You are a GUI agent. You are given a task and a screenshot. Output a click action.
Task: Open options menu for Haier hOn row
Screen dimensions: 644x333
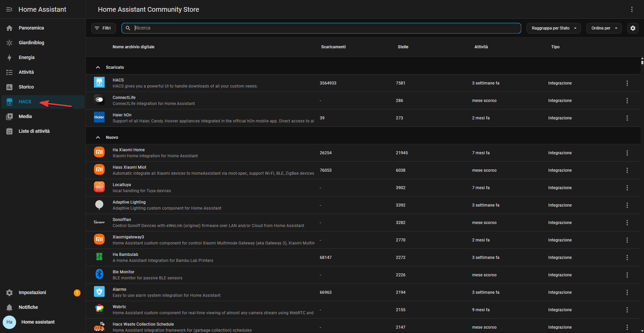coord(627,118)
